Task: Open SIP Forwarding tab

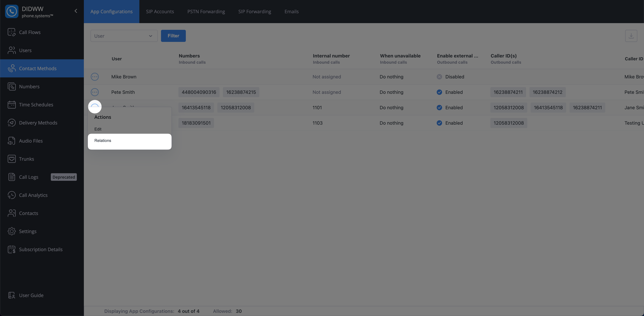Action: [255, 12]
